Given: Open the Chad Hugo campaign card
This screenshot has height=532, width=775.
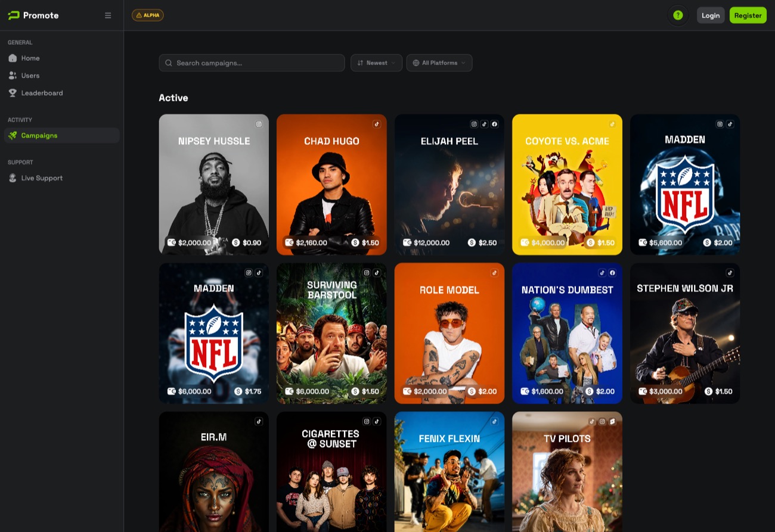Looking at the screenshot, I should [x=331, y=185].
